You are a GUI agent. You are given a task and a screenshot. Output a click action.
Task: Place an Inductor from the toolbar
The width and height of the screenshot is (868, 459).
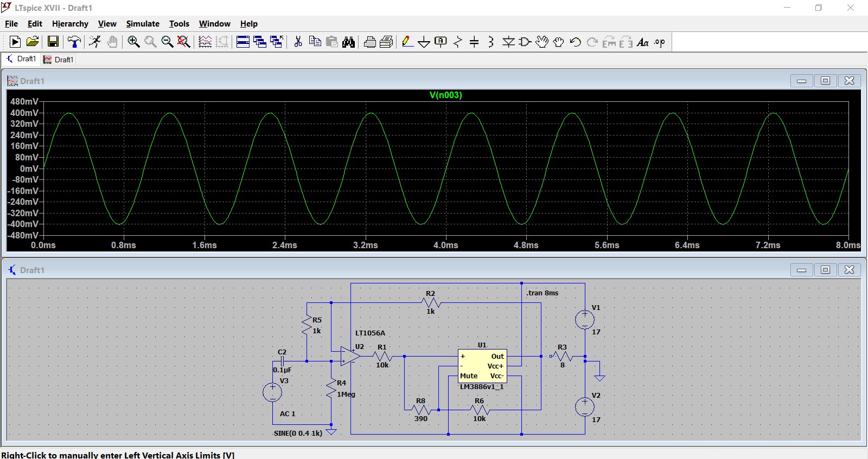pyautogui.click(x=491, y=42)
